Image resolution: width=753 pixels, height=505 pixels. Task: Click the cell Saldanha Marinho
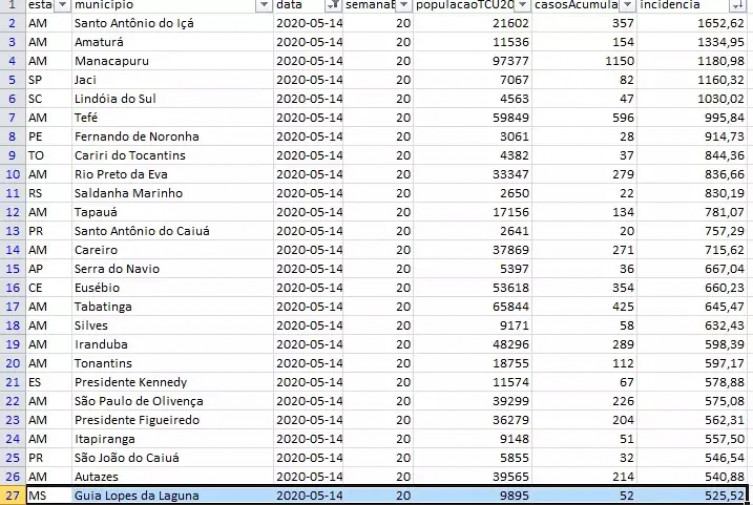tap(173, 193)
